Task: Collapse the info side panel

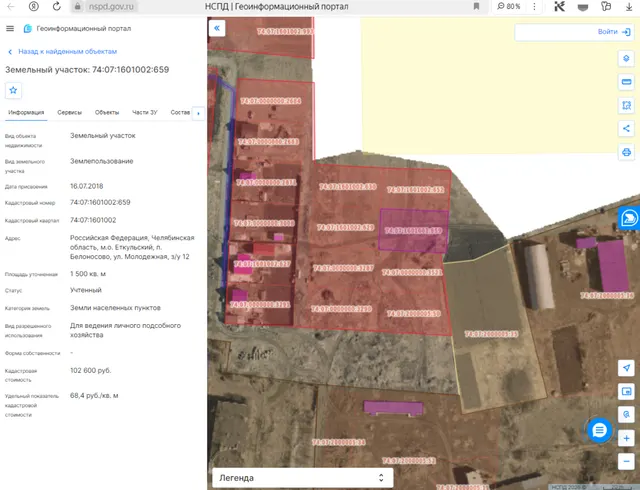Action: coord(217,28)
